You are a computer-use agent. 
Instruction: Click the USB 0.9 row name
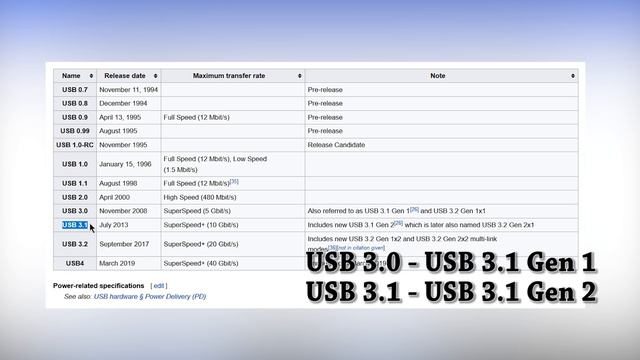(x=75, y=117)
